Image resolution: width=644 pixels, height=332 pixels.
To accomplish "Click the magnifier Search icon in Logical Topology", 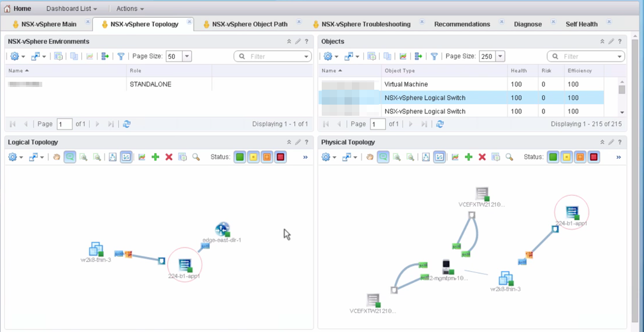I will click(195, 157).
